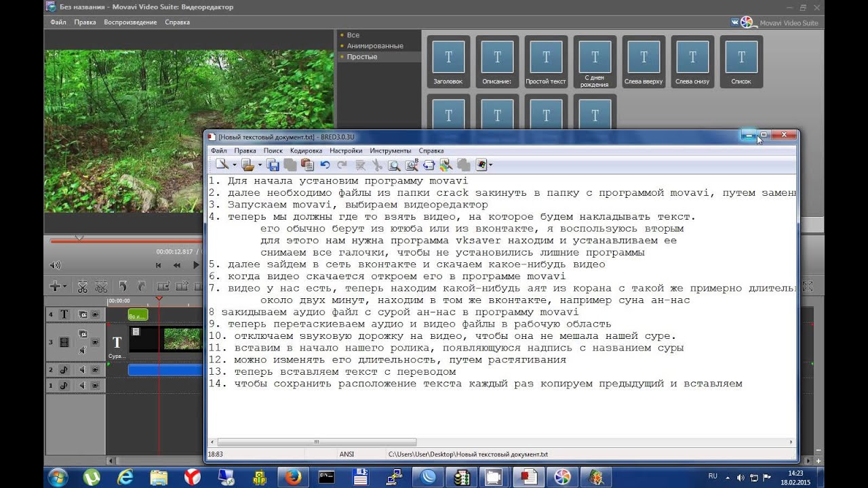Screen dimensions: 868x488
Task: Toggle opacity overlay button on track 4
Action: 83,314
